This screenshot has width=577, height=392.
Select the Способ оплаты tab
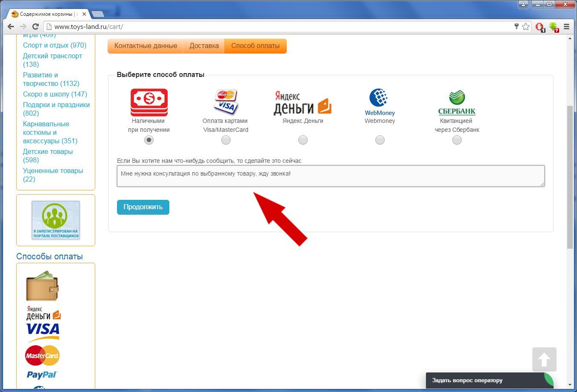pos(255,46)
